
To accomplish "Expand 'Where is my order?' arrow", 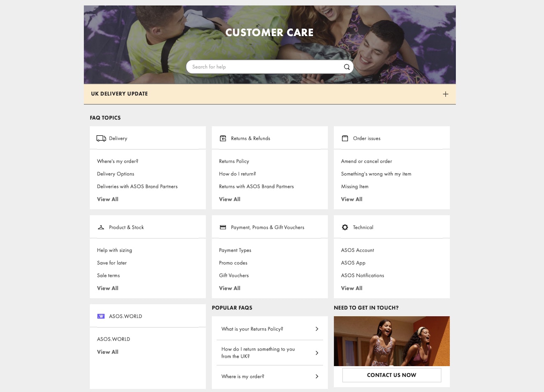I will point(317,376).
